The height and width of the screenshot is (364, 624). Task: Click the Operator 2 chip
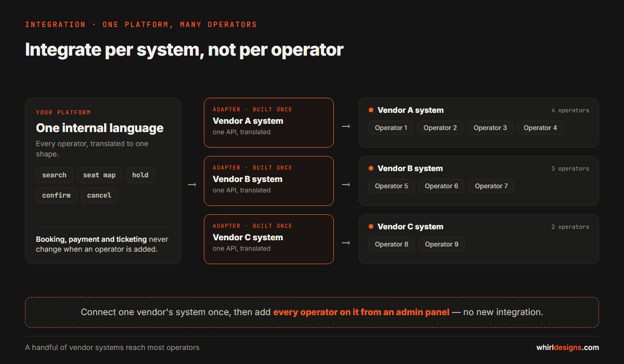440,128
